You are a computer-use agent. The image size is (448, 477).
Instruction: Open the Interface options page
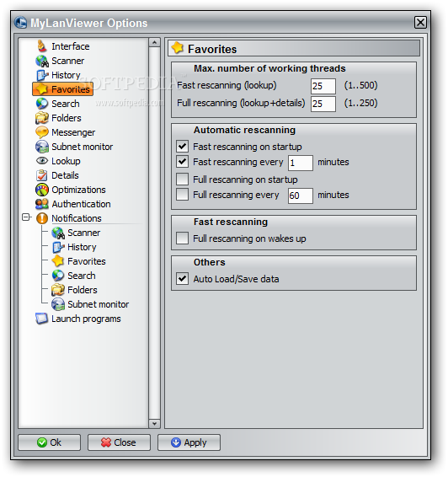(x=71, y=46)
